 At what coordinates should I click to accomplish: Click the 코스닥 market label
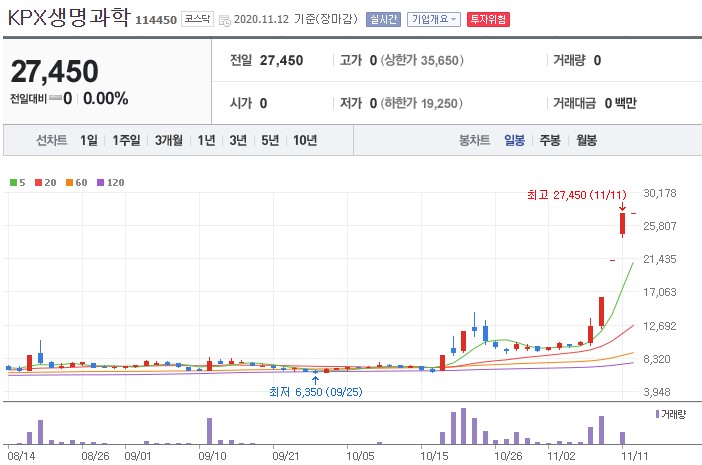tap(197, 19)
